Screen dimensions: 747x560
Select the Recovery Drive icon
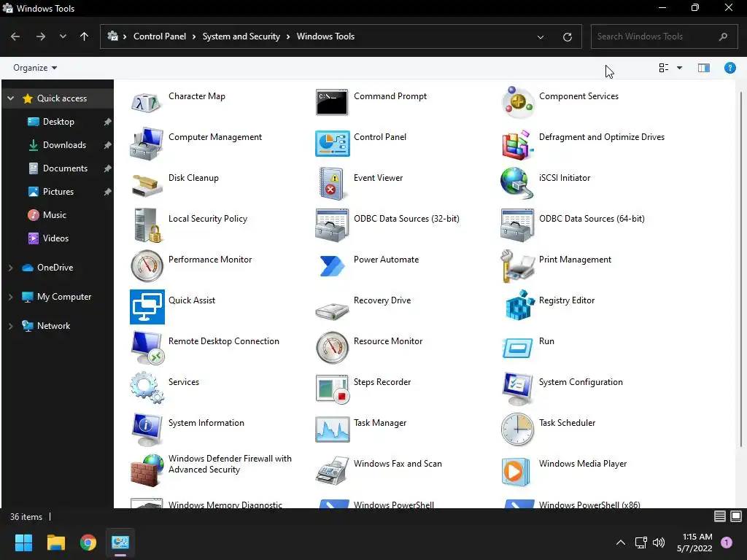pos(332,311)
